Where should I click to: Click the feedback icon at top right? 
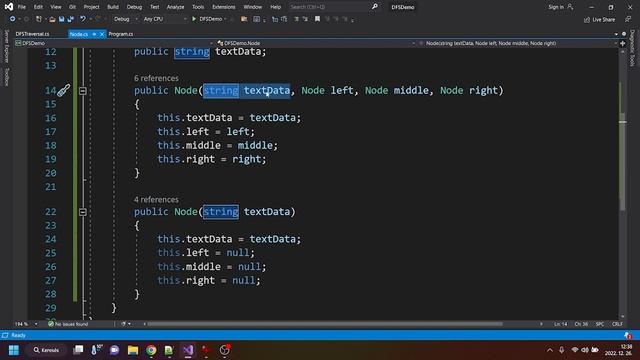coord(628,19)
